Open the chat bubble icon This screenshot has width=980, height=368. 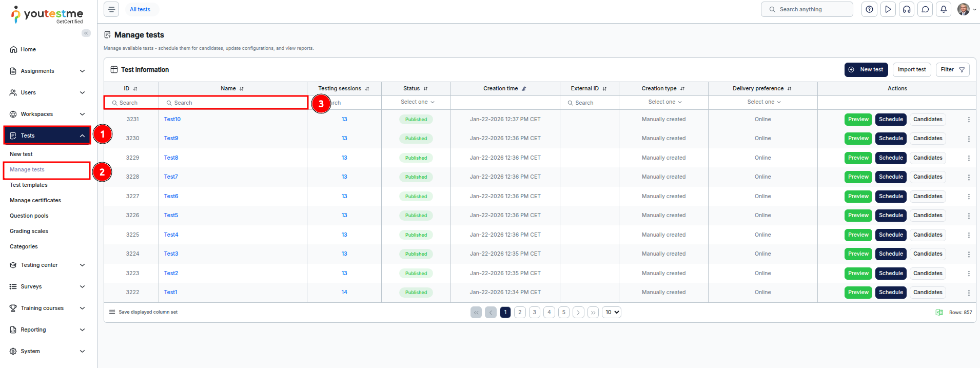pyautogui.click(x=925, y=9)
